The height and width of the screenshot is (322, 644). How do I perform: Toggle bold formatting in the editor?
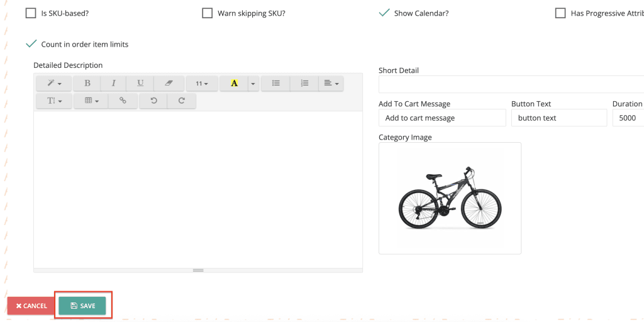[x=87, y=83]
